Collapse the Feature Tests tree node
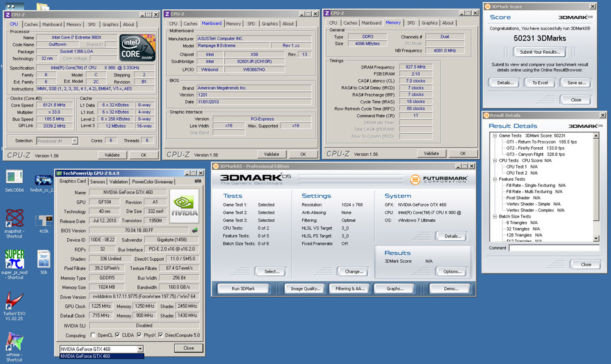 click(x=495, y=179)
